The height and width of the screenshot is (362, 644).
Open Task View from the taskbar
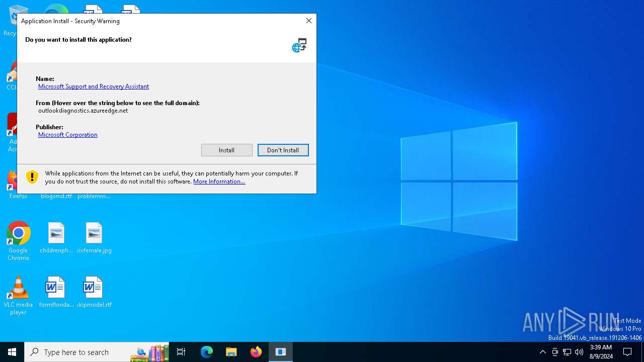click(181, 352)
